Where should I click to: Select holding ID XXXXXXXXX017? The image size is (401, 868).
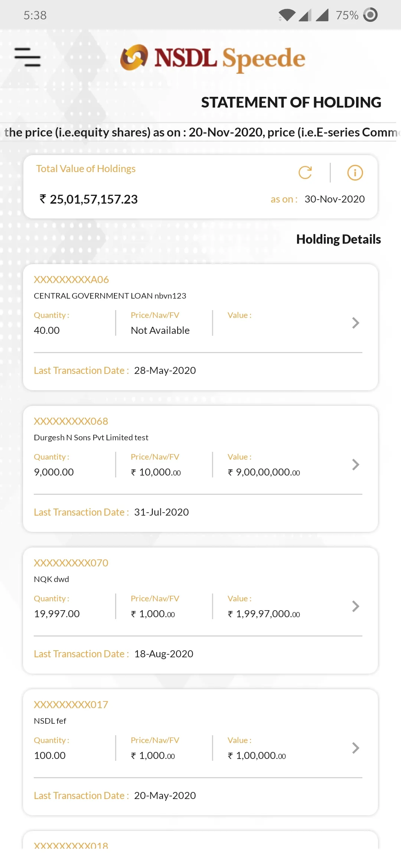(71, 704)
